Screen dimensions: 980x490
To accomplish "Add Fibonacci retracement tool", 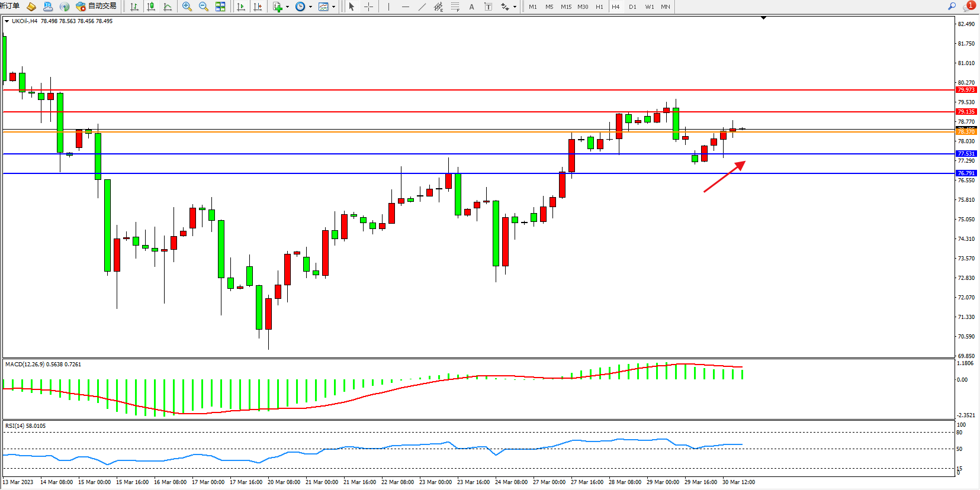I will coord(455,7).
